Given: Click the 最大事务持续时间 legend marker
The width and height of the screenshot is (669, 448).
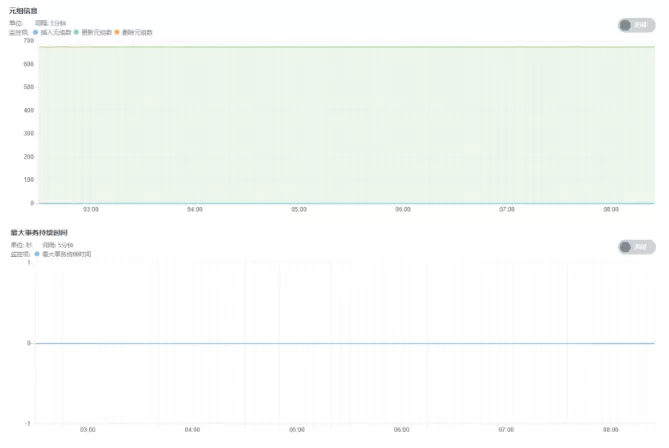Looking at the screenshot, I should pyautogui.click(x=37, y=254).
